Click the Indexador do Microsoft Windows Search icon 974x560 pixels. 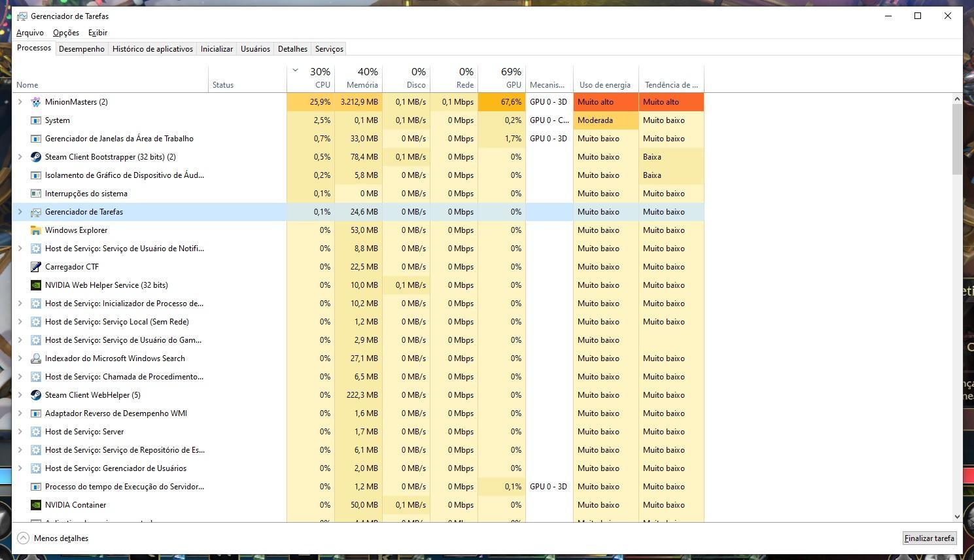click(x=36, y=359)
